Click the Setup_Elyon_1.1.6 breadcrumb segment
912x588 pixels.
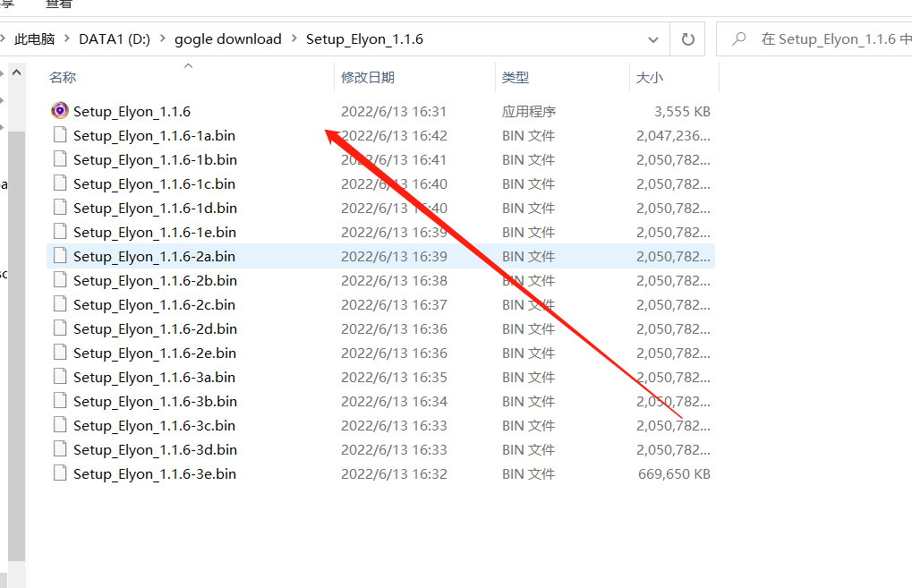point(364,39)
